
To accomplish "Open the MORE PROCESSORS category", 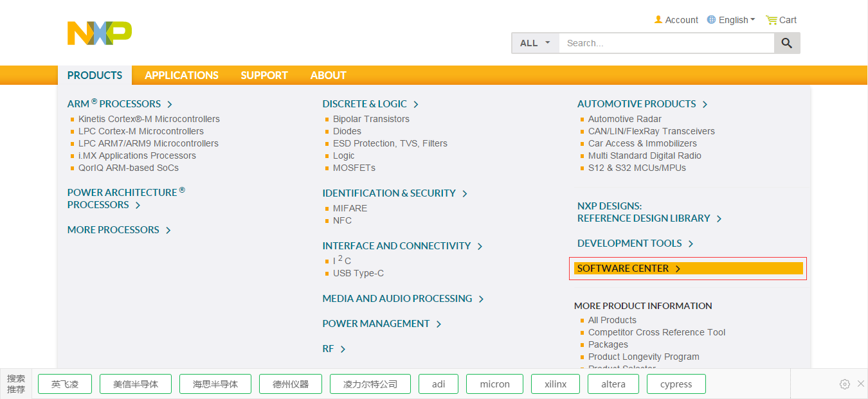I will click(119, 230).
